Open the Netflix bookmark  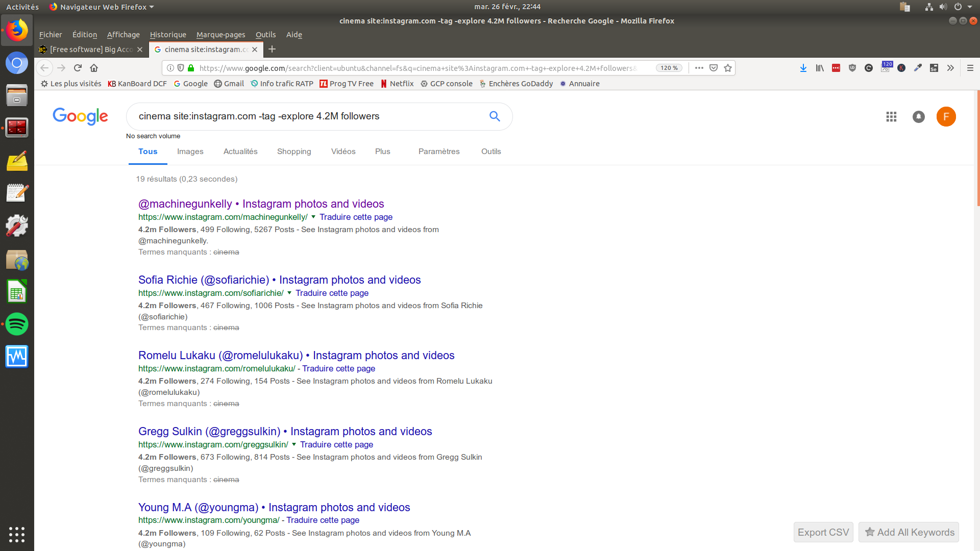point(397,84)
